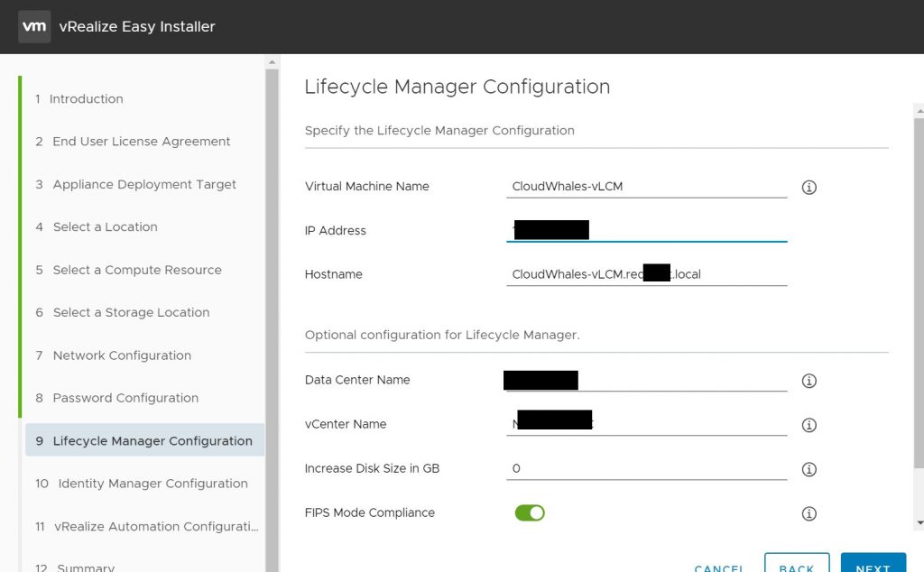Click the NEXT button
Viewport: 924px width, 572px height.
pos(873,564)
